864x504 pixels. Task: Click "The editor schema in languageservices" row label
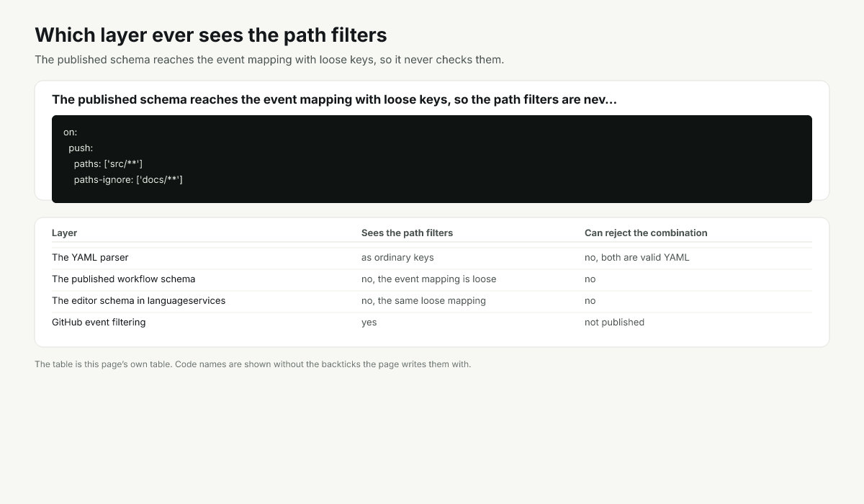138,301
